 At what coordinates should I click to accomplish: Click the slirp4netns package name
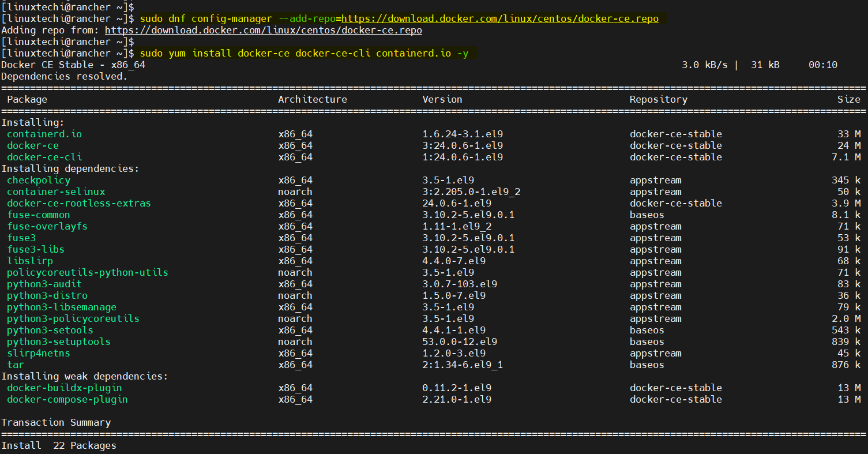click(39, 353)
